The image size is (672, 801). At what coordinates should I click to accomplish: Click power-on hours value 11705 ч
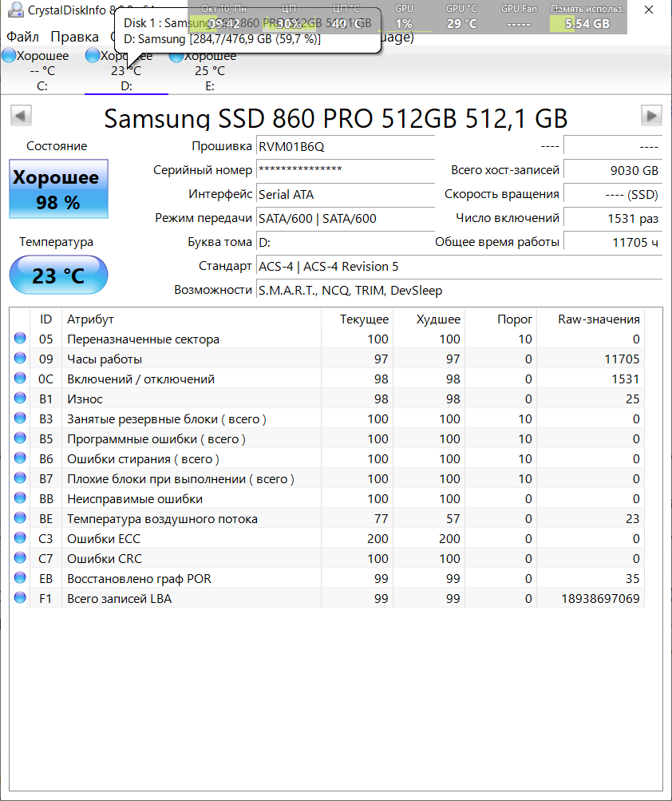coord(613,242)
